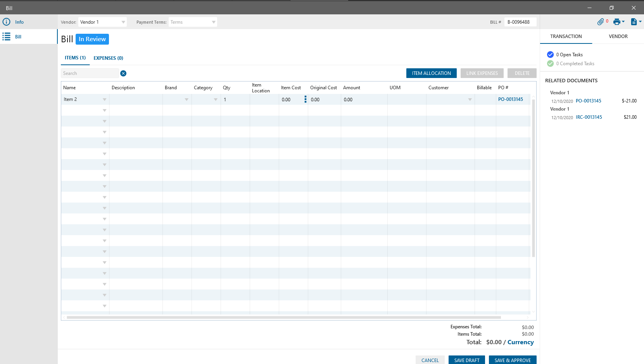Click the horizontal scrollbar below the items table
The image size is (644, 364).
tap(284, 317)
